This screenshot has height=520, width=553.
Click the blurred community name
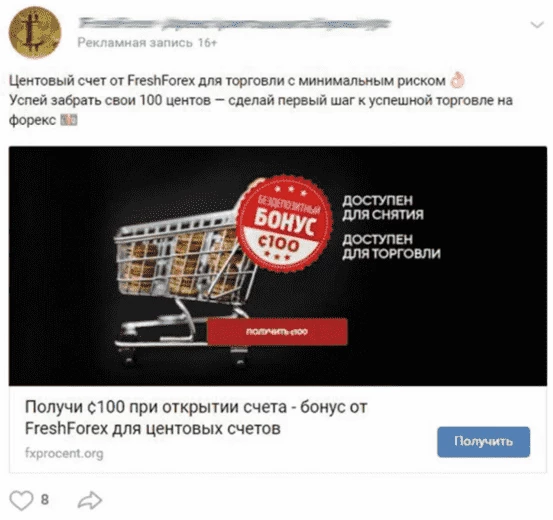tap(234, 24)
